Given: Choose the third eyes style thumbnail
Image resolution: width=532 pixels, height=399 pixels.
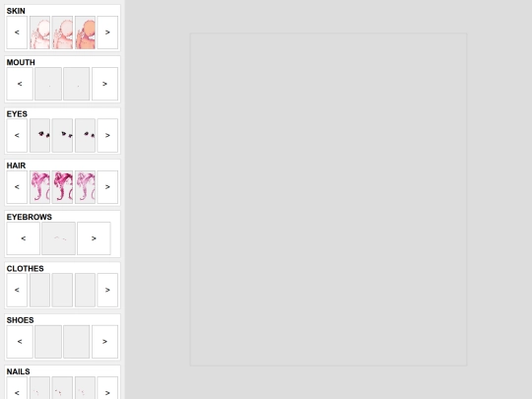Looking at the screenshot, I should pos(85,135).
